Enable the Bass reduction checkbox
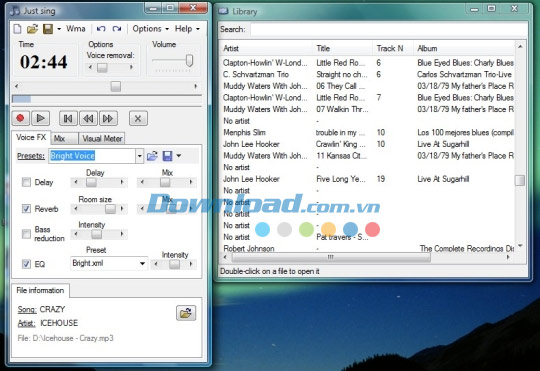540x371 pixels. (x=26, y=234)
